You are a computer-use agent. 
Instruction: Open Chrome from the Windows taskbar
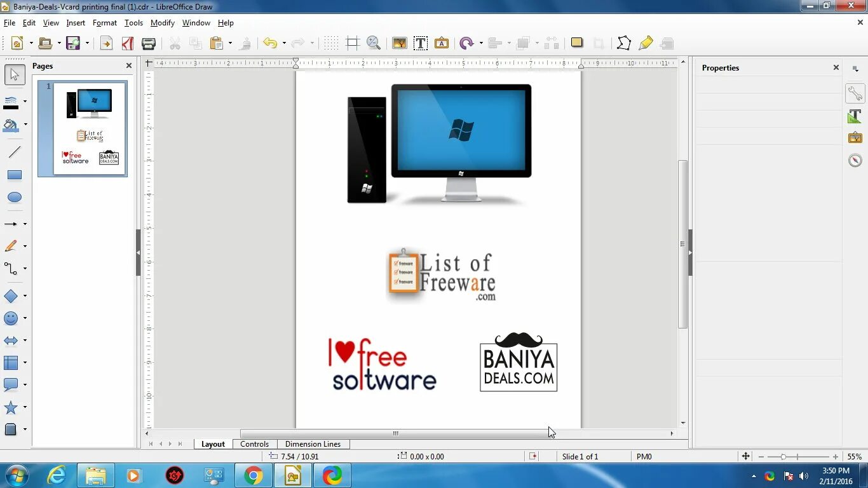coord(253,475)
